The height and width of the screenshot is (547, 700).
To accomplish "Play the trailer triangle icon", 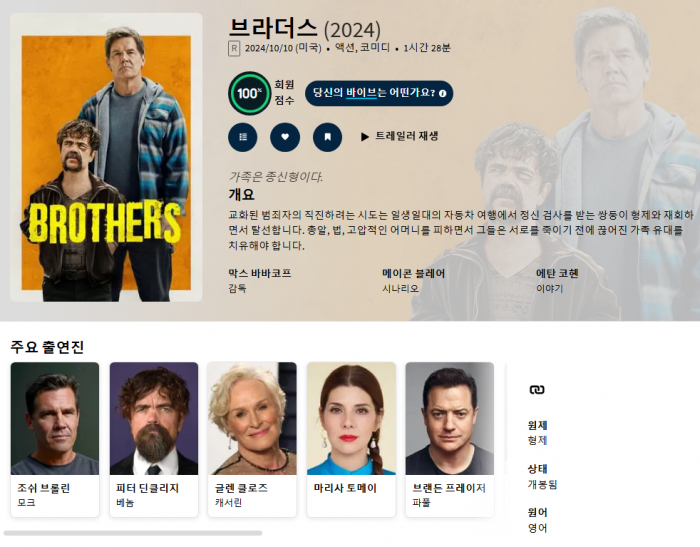I will 365,137.
